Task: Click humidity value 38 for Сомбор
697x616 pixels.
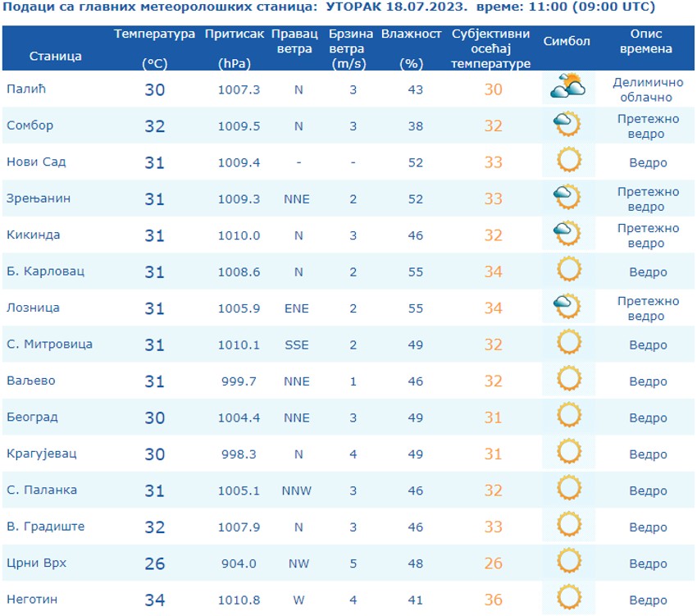Action: (416, 125)
